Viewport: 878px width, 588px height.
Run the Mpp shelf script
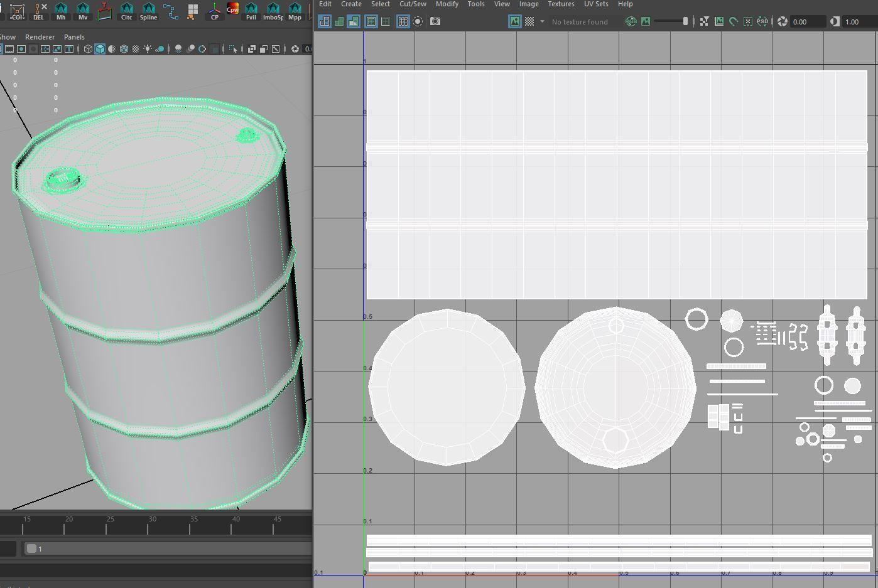[x=295, y=11]
